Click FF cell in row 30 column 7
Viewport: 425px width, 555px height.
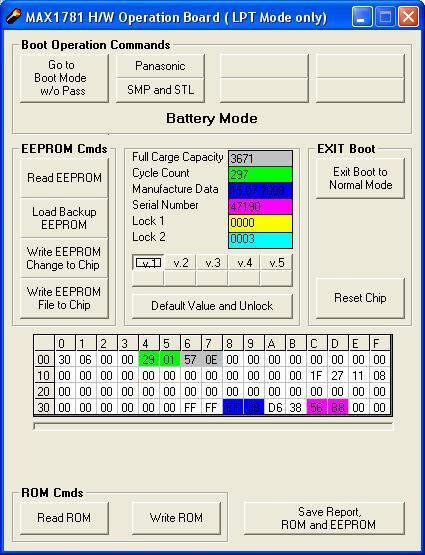[212, 407]
